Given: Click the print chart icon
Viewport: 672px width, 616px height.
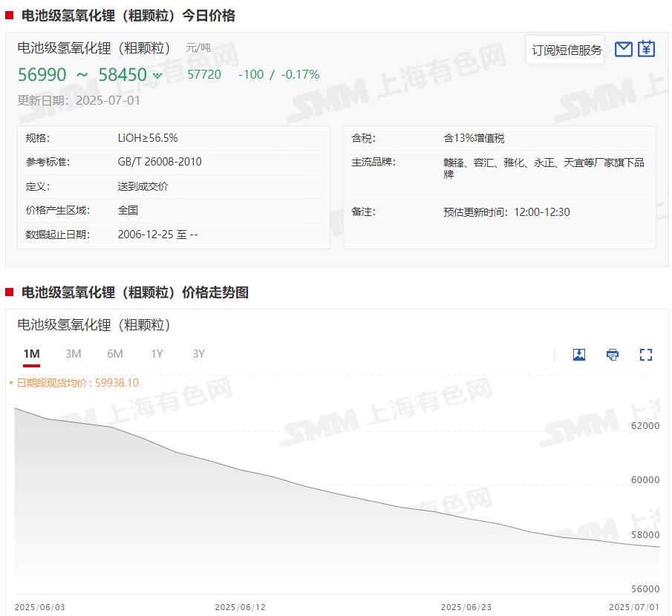Looking at the screenshot, I should pyautogui.click(x=613, y=354).
